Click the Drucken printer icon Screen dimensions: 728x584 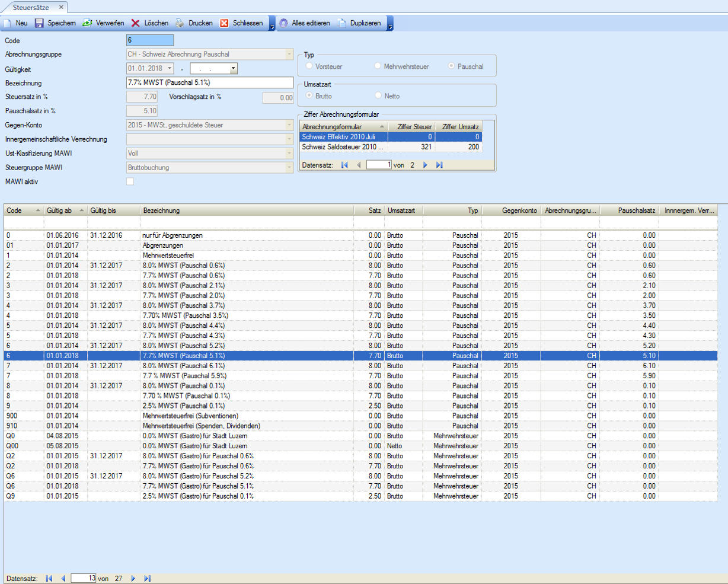(x=180, y=23)
